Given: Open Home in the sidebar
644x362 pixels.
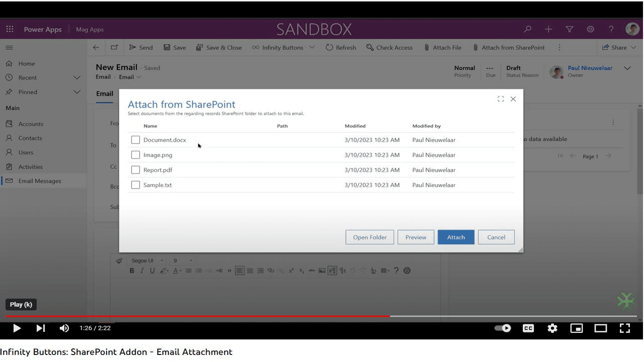Looking at the screenshot, I should point(27,63).
